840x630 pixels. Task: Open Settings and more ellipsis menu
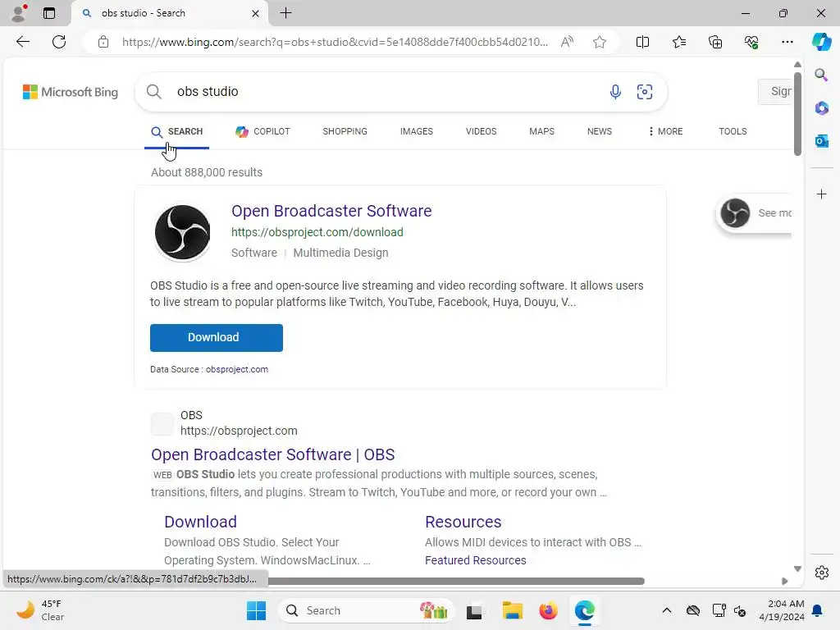pyautogui.click(x=787, y=42)
